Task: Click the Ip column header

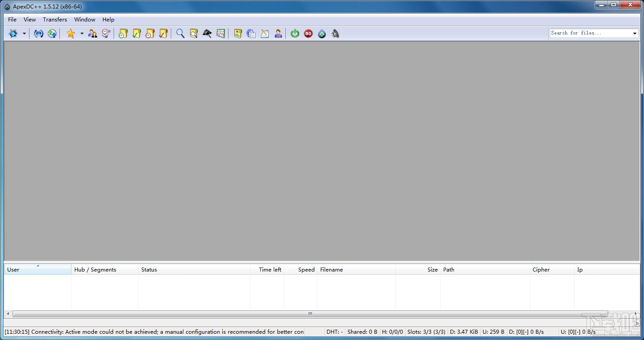Action: (x=607, y=269)
